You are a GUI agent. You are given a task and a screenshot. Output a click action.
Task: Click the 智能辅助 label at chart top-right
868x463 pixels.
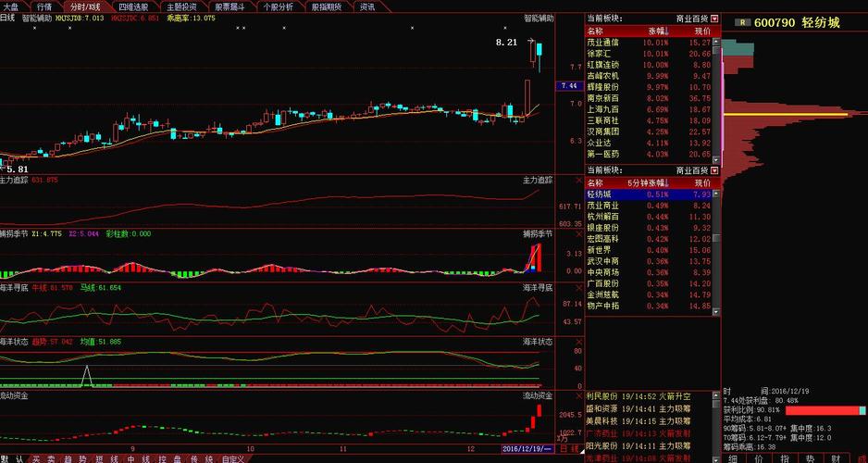pos(539,18)
